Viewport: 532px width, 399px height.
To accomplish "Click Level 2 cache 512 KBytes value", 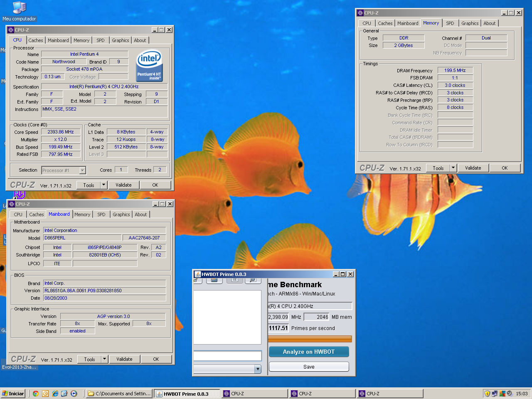I will (126, 147).
